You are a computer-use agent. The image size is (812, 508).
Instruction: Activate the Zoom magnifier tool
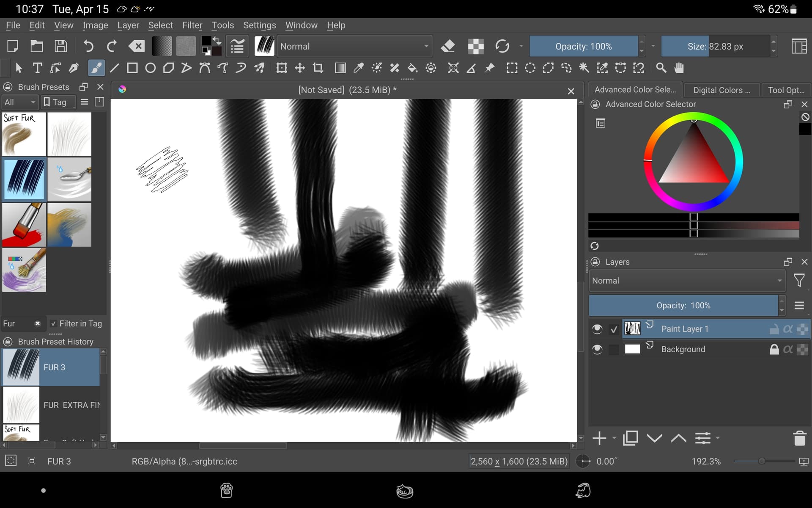661,68
